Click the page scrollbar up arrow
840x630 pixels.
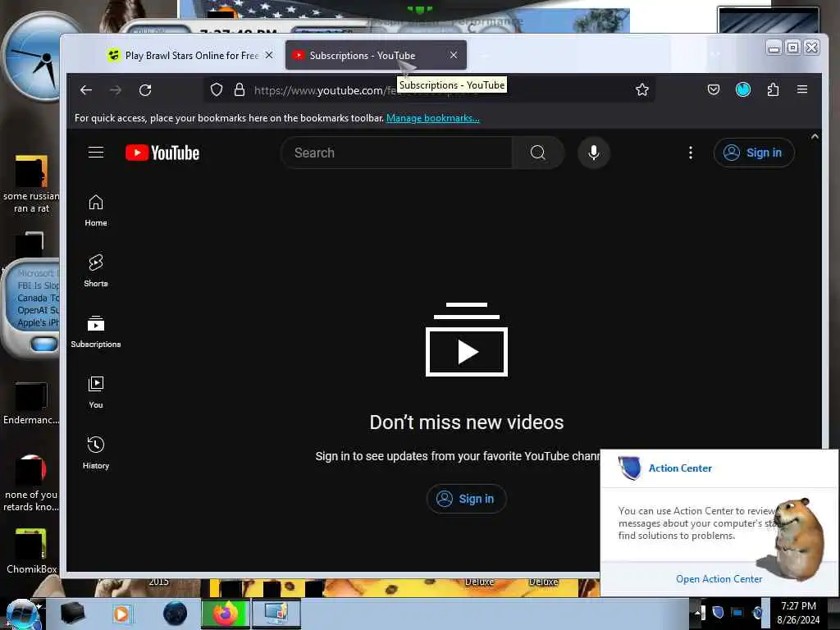tap(815, 137)
